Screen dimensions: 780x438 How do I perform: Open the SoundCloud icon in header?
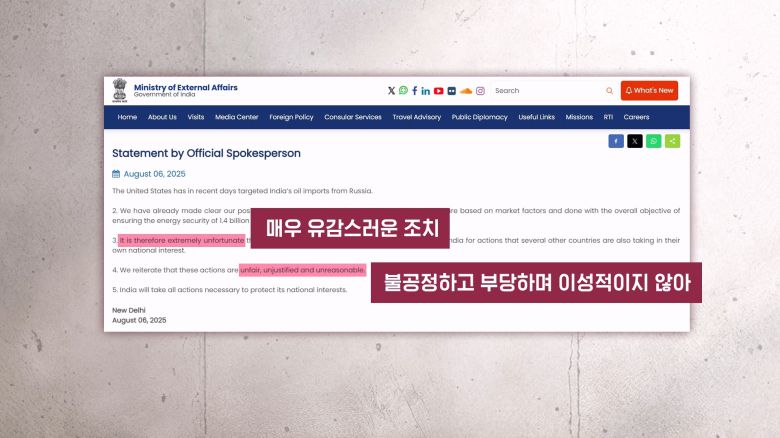click(466, 91)
